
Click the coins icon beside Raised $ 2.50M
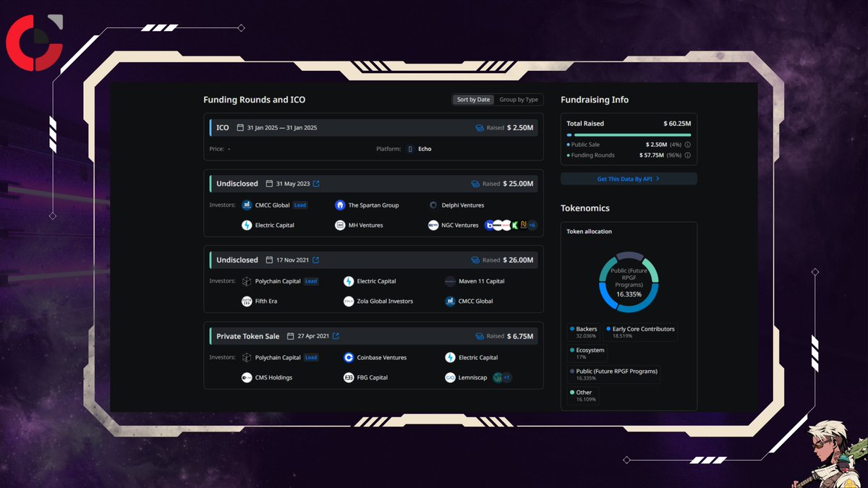(479, 128)
